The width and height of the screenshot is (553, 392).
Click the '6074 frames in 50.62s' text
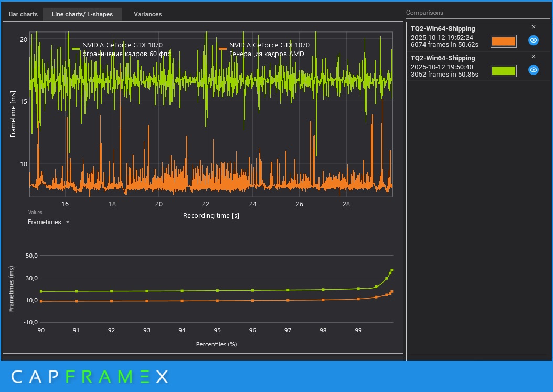tap(444, 45)
